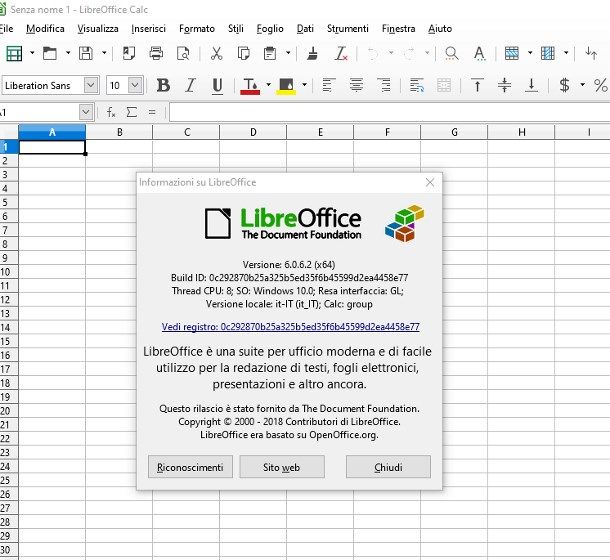Select column header D
This screenshot has width=610, height=560.
click(253, 132)
